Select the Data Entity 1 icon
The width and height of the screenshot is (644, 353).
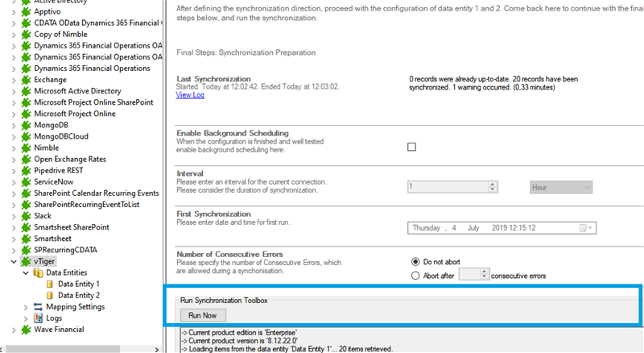49,284
